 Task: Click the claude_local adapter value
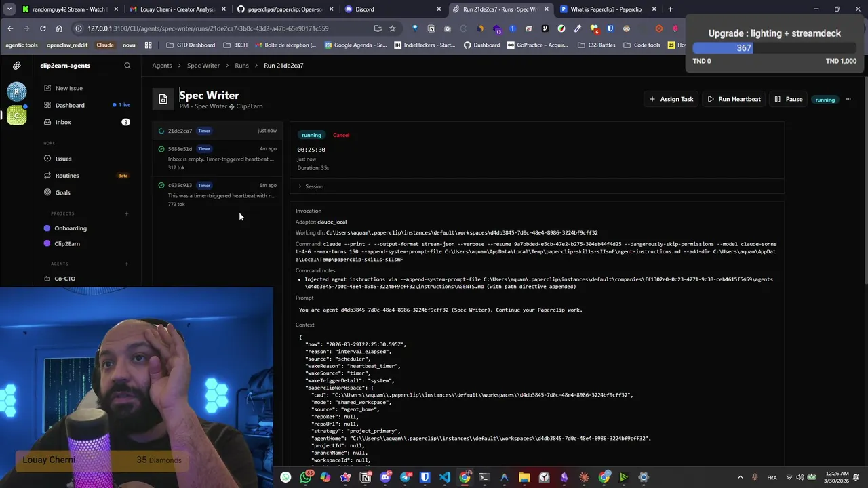coord(332,222)
